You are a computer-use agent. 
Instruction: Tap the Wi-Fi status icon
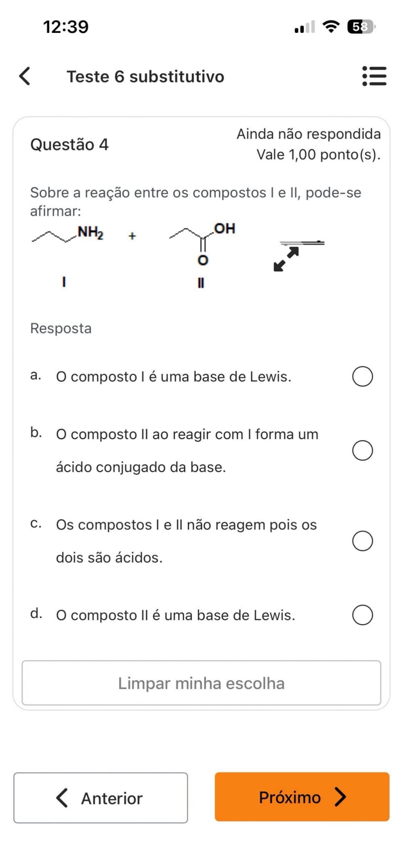point(331,27)
